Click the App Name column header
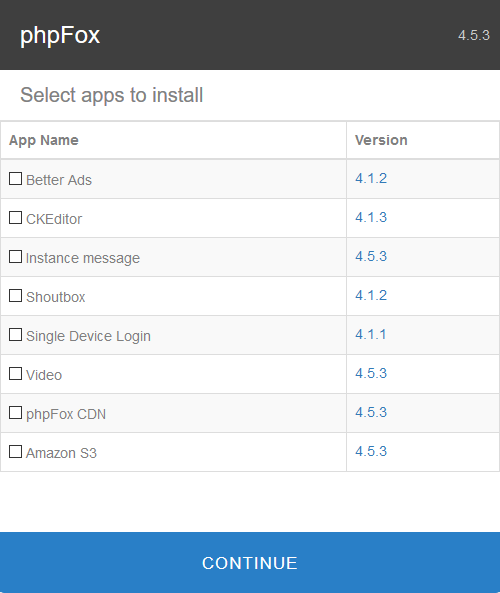The width and height of the screenshot is (500, 593). (44, 140)
